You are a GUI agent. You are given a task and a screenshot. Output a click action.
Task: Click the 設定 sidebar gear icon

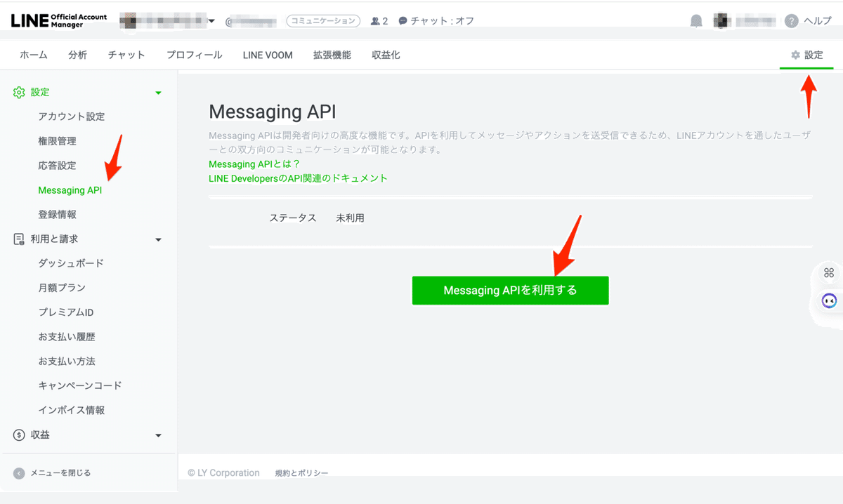[x=19, y=93]
